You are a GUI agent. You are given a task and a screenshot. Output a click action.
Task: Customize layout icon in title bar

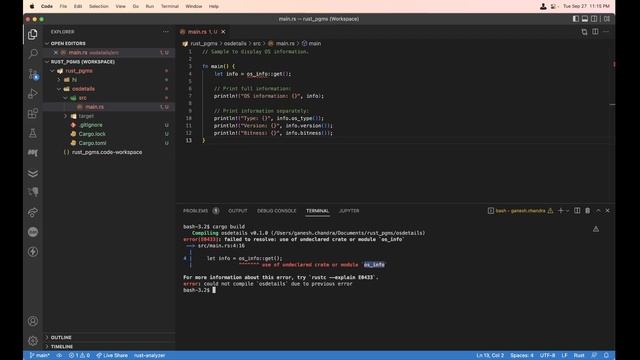coord(607,19)
